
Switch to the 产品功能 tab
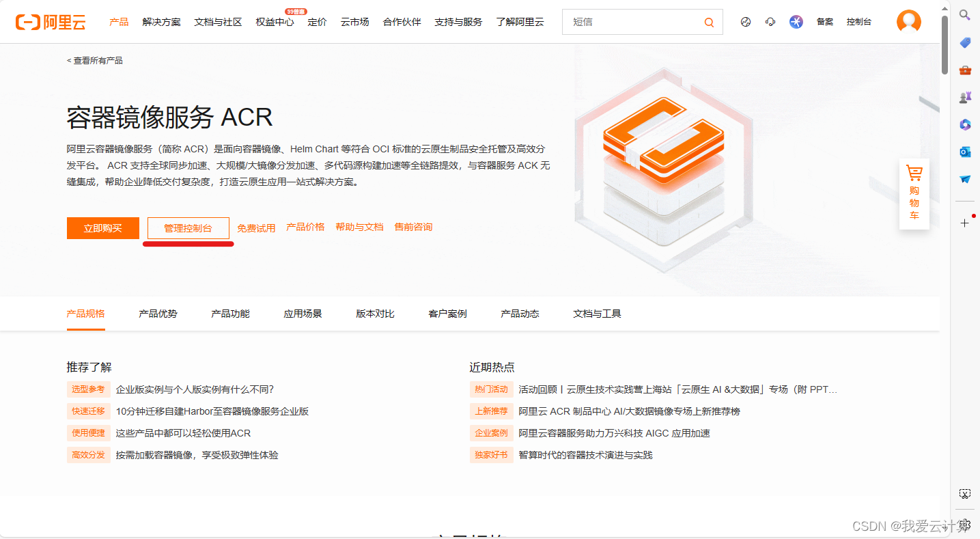230,314
